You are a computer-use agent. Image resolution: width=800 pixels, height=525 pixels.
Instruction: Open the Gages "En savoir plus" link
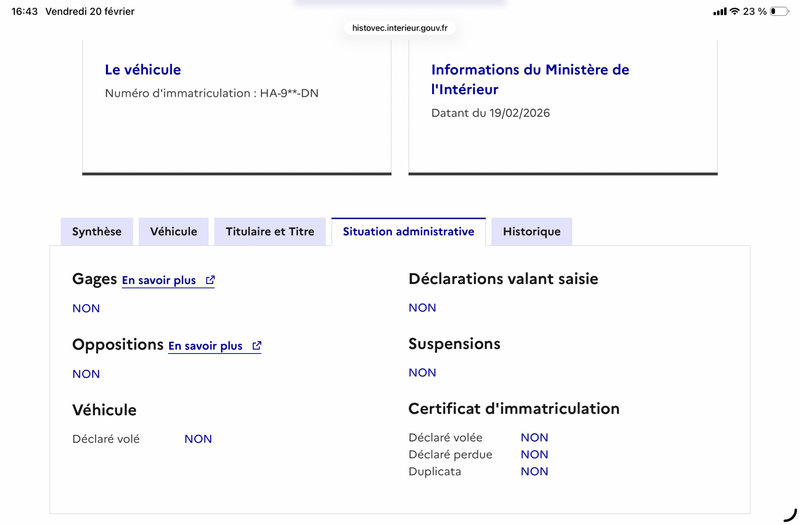tap(159, 281)
